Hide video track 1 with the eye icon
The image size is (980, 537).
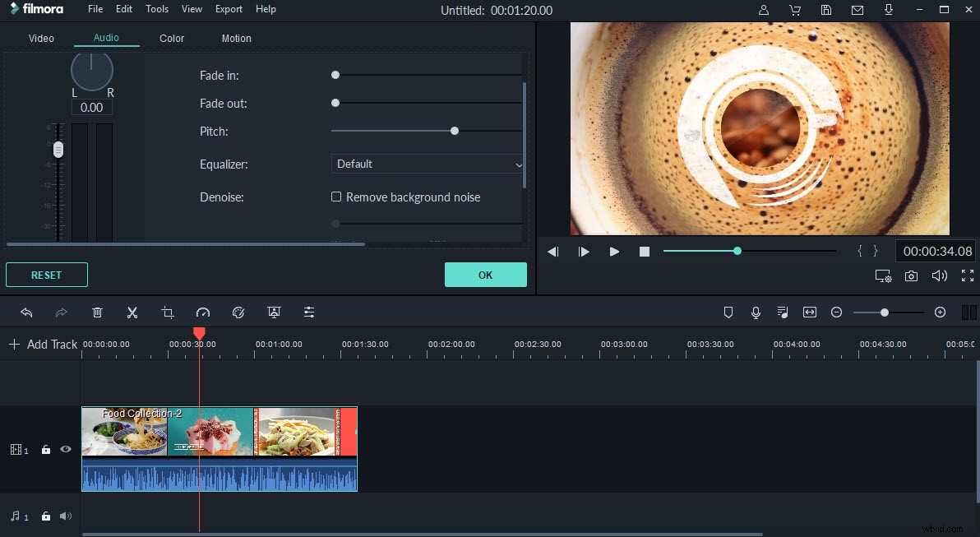pyautogui.click(x=66, y=449)
